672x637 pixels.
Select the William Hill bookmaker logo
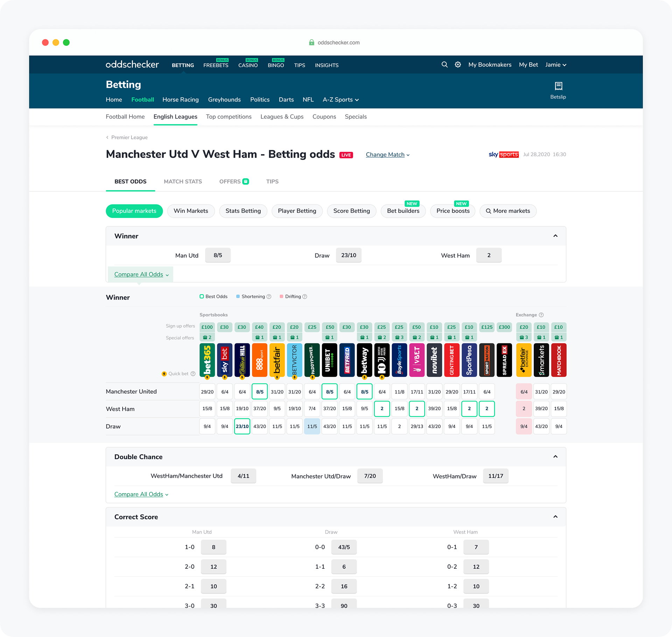click(242, 360)
